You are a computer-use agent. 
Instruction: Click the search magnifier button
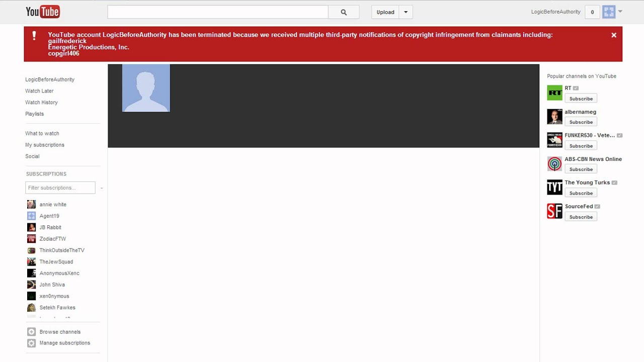click(344, 12)
